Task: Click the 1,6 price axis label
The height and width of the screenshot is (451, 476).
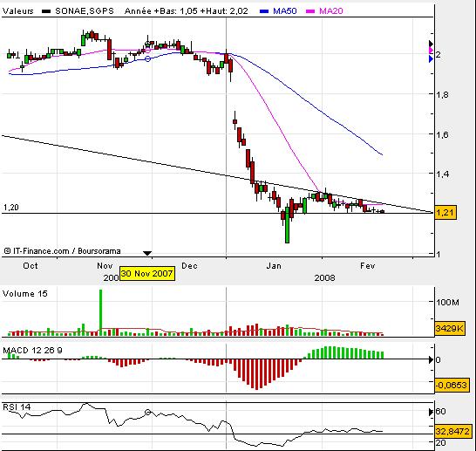Action: (x=442, y=134)
